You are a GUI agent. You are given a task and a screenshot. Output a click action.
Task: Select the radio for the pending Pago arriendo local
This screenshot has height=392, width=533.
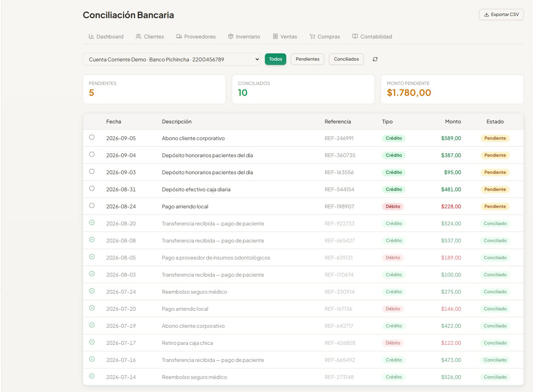[92, 205]
